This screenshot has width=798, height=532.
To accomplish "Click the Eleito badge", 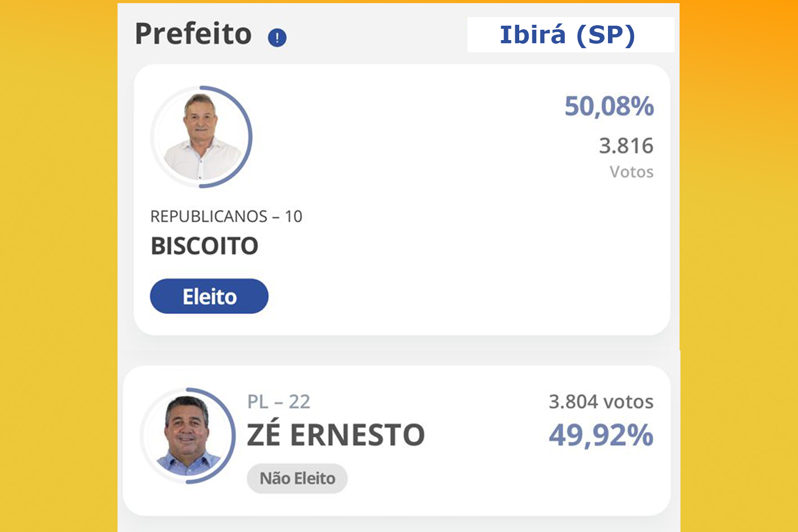I will click(x=209, y=296).
